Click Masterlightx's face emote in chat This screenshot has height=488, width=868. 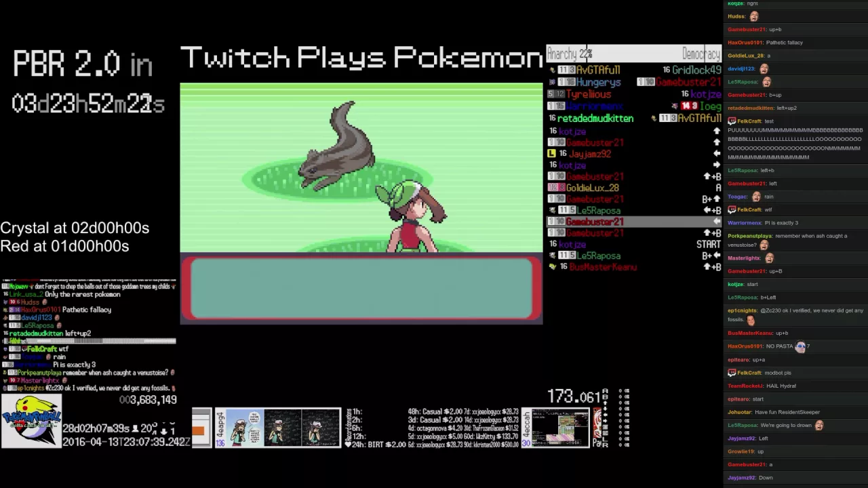coord(769,258)
